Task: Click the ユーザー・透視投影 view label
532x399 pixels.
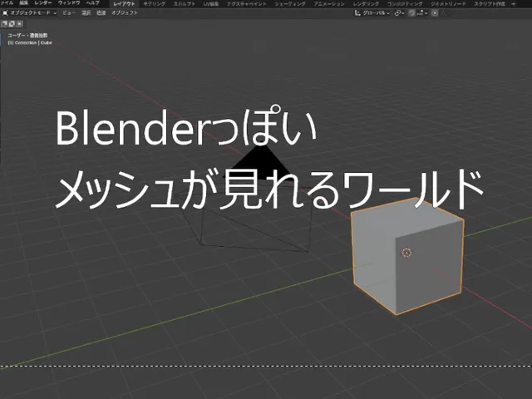Action: (27, 35)
